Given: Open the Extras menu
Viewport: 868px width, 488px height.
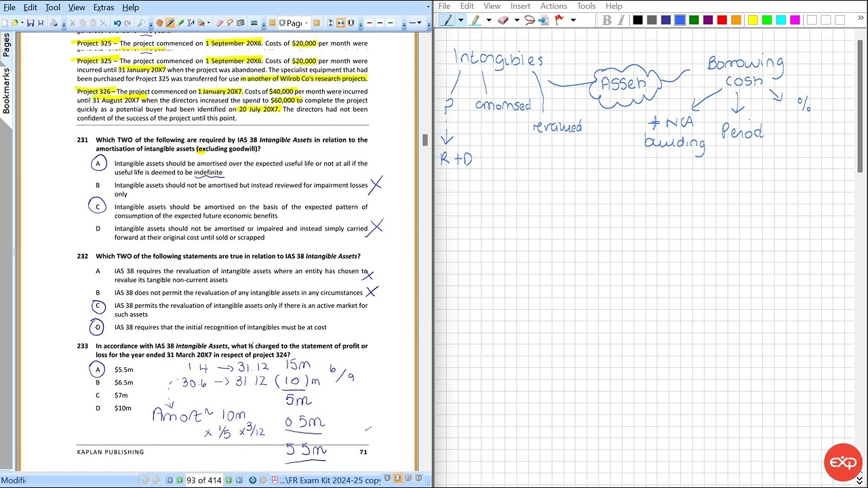Looking at the screenshot, I should [104, 7].
